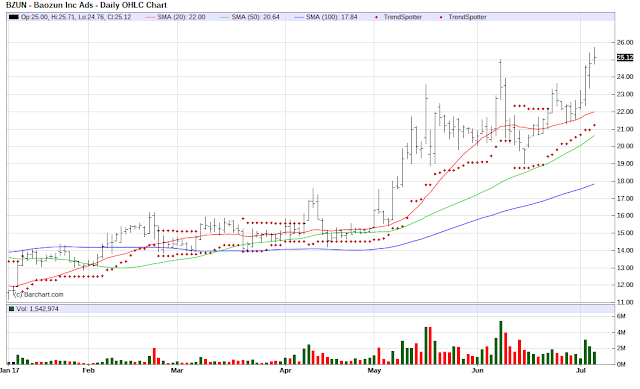Click the "SMA (100): 17.84" legend entry
640x389 pixels.
click(x=326, y=17)
